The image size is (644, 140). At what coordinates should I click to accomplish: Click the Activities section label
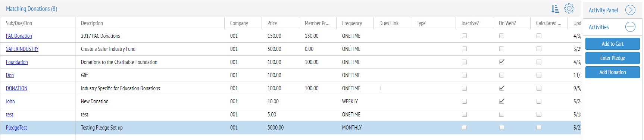click(599, 27)
